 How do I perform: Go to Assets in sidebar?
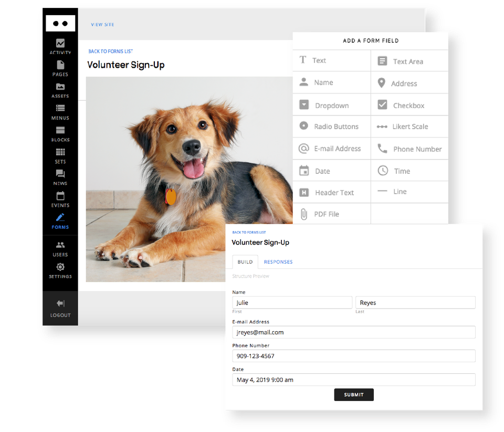click(60, 88)
